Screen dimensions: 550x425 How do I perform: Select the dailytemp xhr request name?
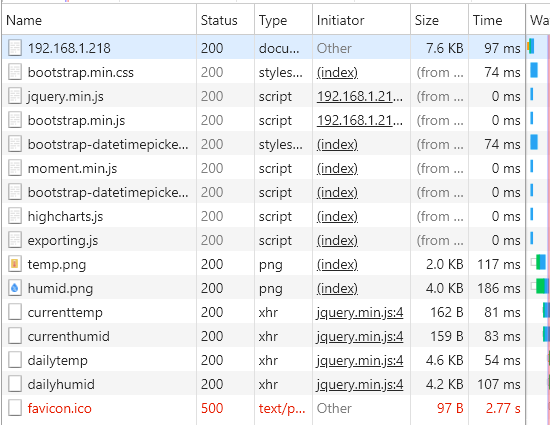58,361
